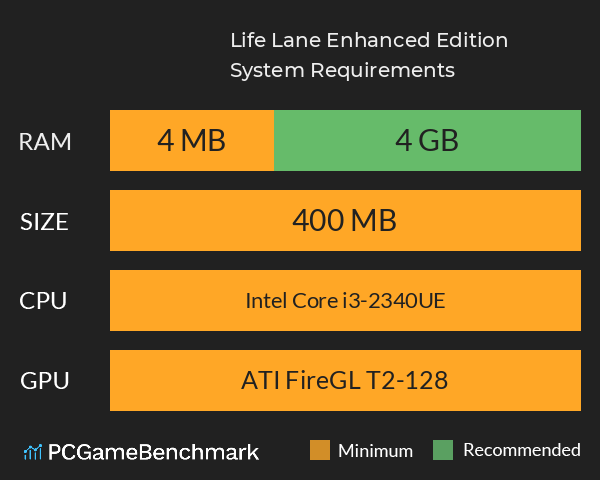The height and width of the screenshot is (480, 600).
Task: Click the PCGameBenchmark bar chart logo icon
Action: [x=32, y=452]
